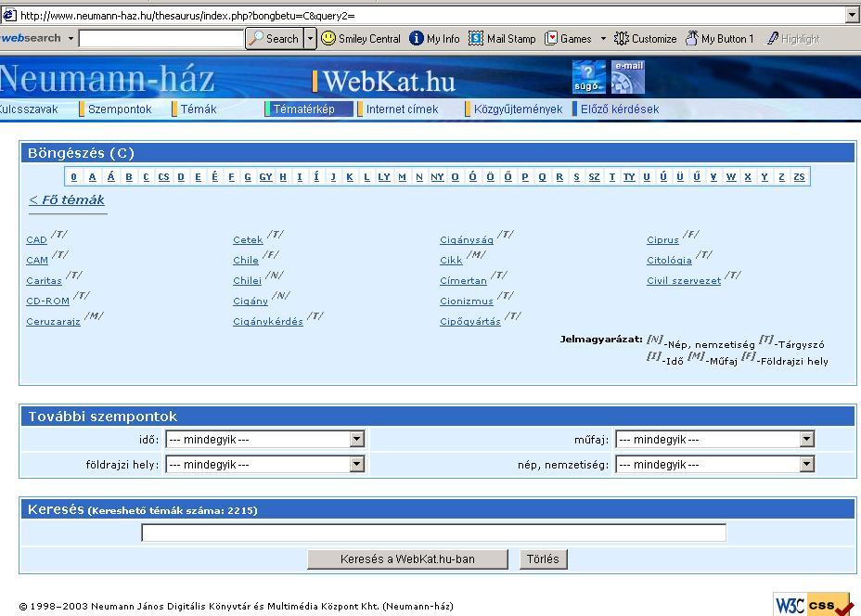Focus the Keresés search text box
The height and width of the screenshot is (616, 861).
[x=434, y=532]
